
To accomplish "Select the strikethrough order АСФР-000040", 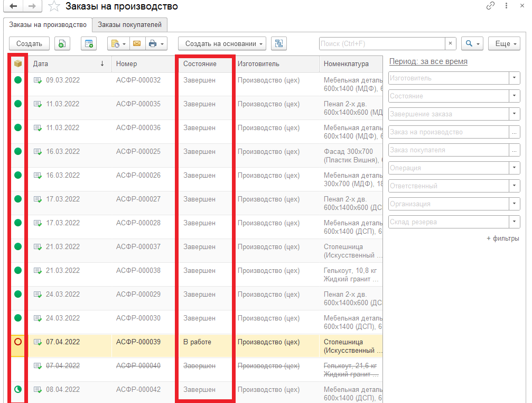I will point(138,365).
